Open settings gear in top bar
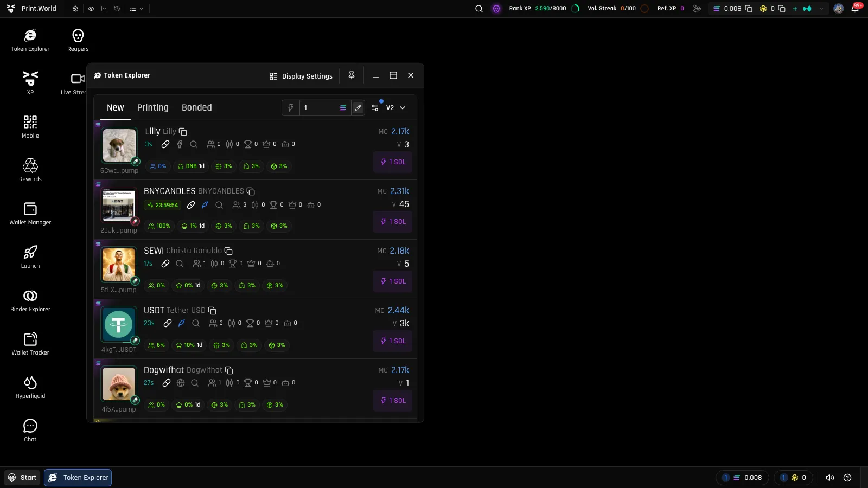 click(x=75, y=9)
